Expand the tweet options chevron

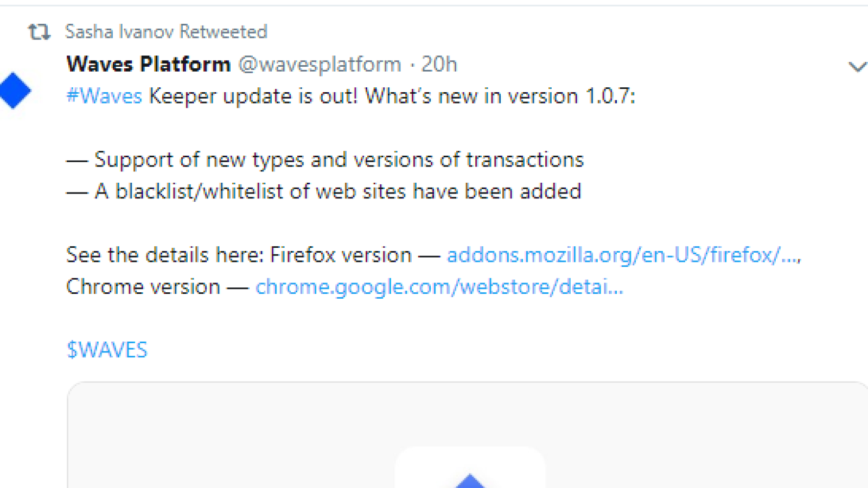[857, 67]
